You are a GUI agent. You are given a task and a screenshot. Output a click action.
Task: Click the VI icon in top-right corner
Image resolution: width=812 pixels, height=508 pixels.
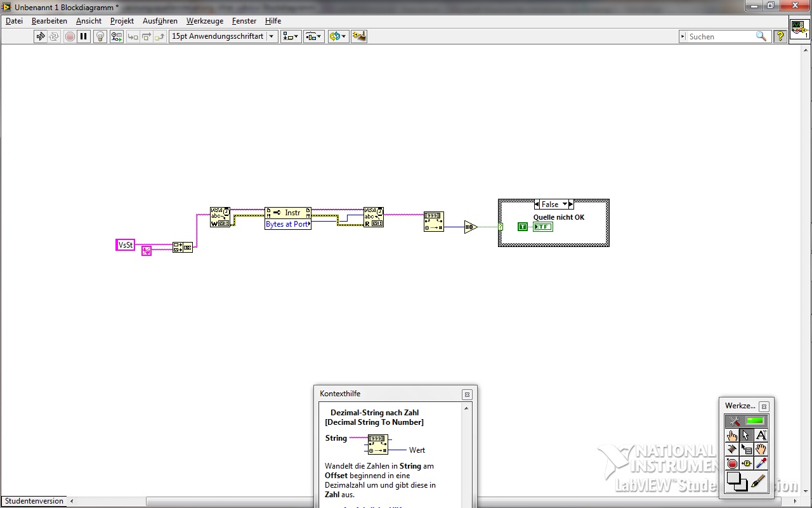[x=799, y=29]
